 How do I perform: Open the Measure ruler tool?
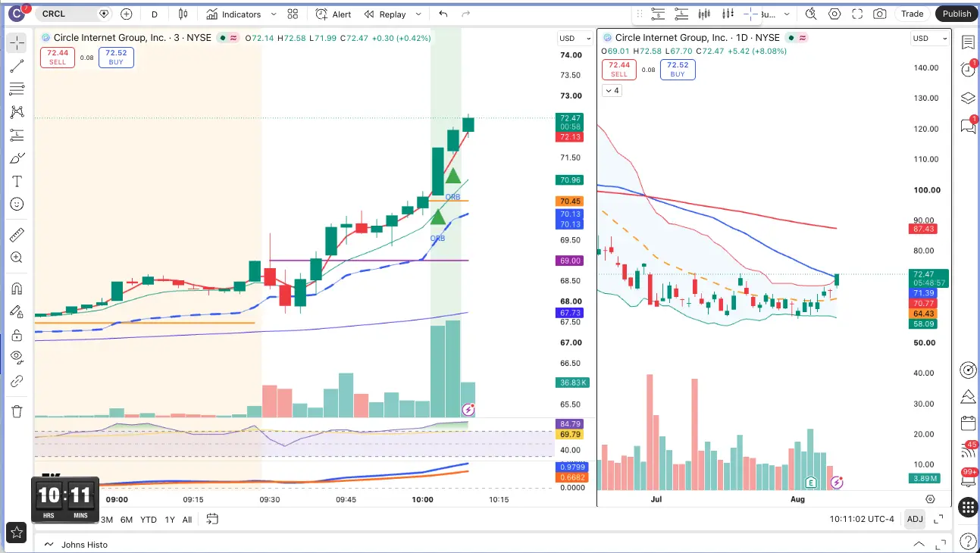17,235
